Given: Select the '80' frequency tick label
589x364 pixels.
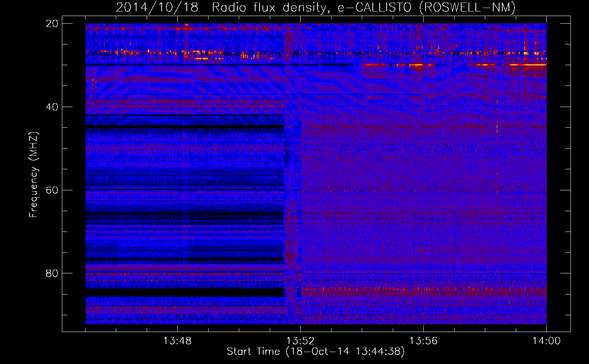Looking at the screenshot, I should click(x=52, y=273).
